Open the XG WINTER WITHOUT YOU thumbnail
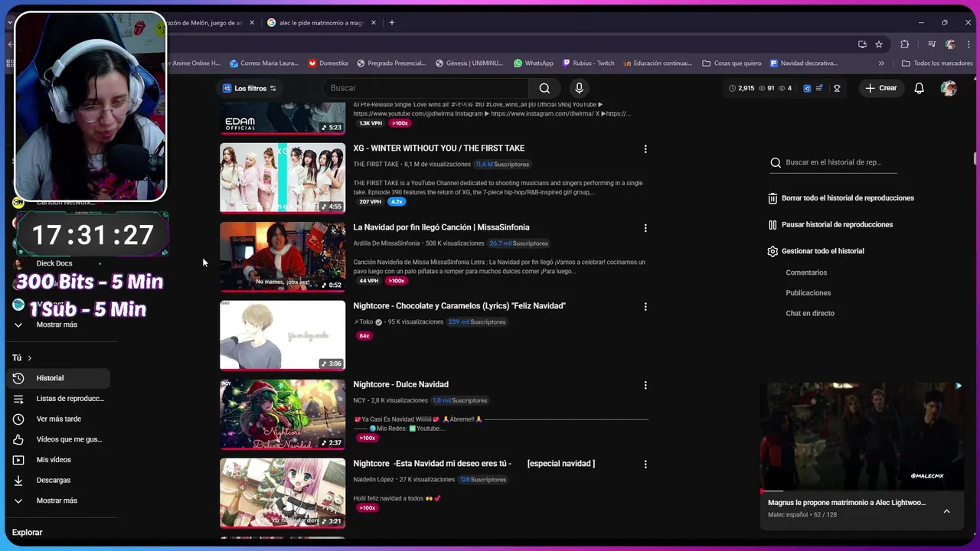The image size is (980, 551). pyautogui.click(x=283, y=178)
